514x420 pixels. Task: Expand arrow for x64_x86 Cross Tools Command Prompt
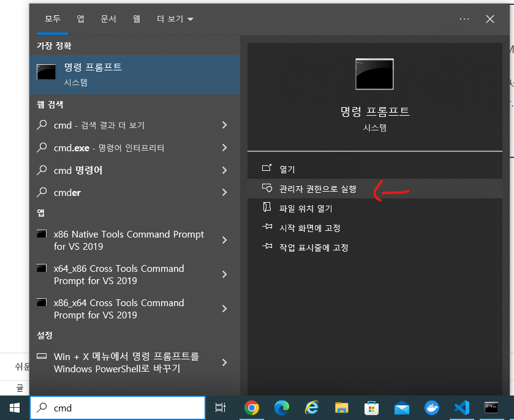coord(225,274)
